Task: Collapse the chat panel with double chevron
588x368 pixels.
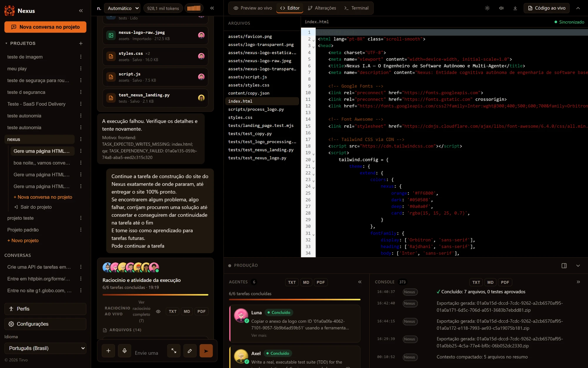Action: (212, 8)
